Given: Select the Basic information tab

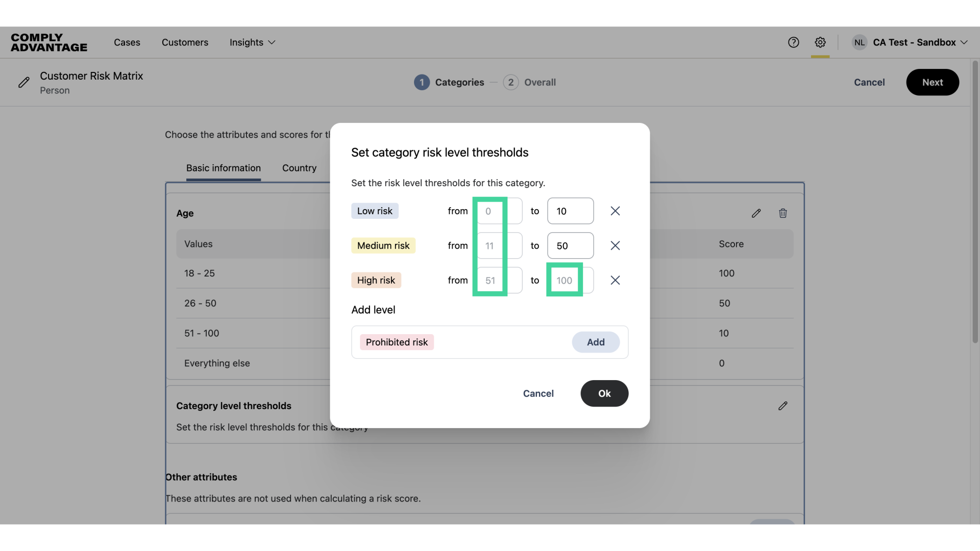Looking at the screenshot, I should [223, 168].
